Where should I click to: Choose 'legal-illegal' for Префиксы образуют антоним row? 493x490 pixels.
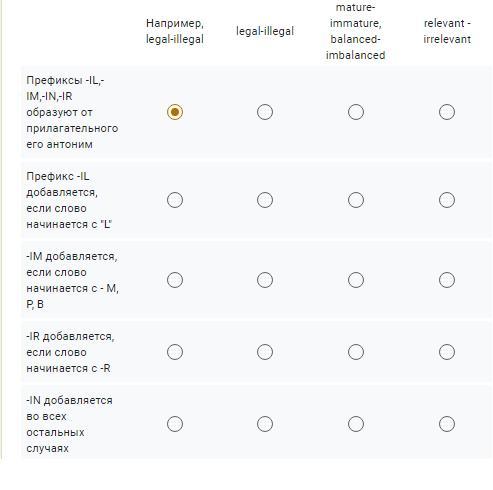[265, 112]
